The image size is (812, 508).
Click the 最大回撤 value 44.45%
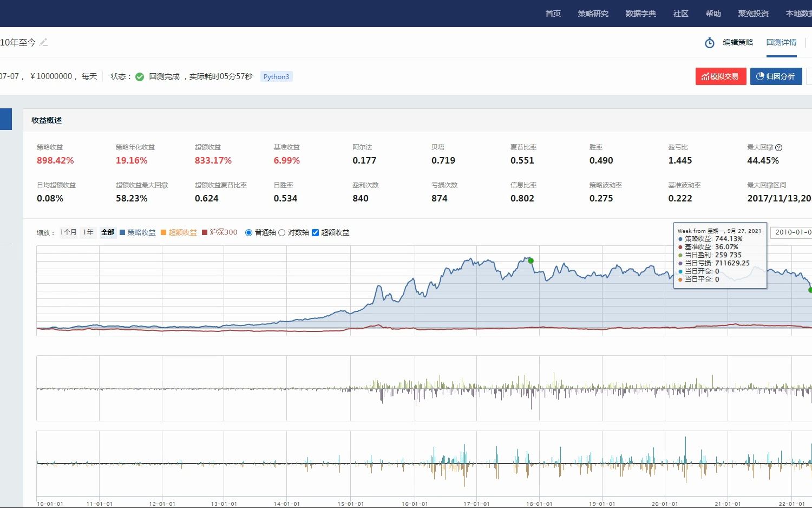(x=763, y=160)
